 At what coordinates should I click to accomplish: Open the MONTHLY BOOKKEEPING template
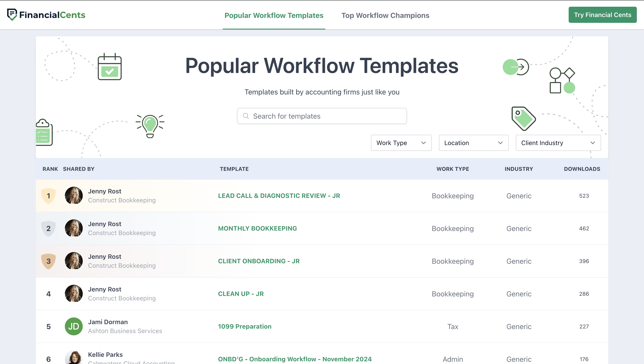coord(258,228)
